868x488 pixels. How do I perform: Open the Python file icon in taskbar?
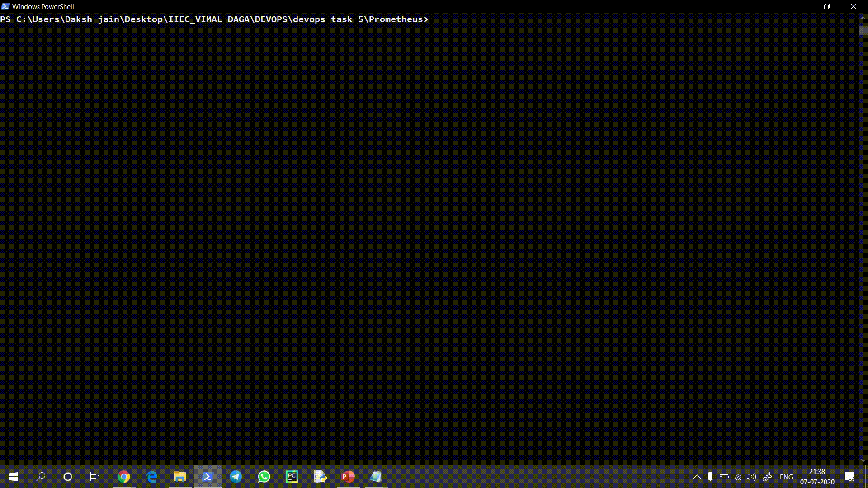320,477
